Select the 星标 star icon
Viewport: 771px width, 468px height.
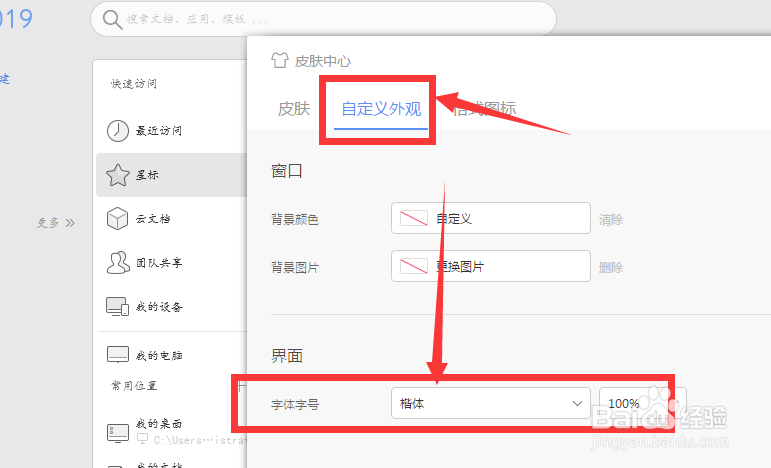coord(118,175)
